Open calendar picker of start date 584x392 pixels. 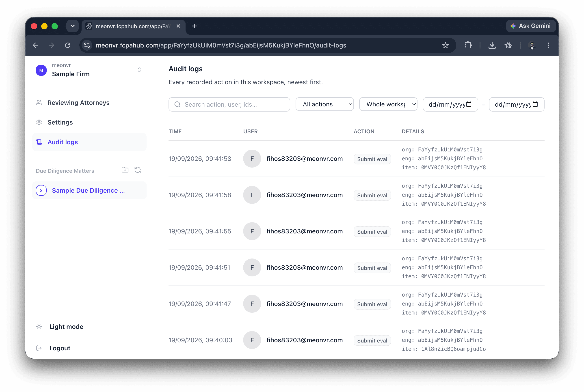coord(469,104)
